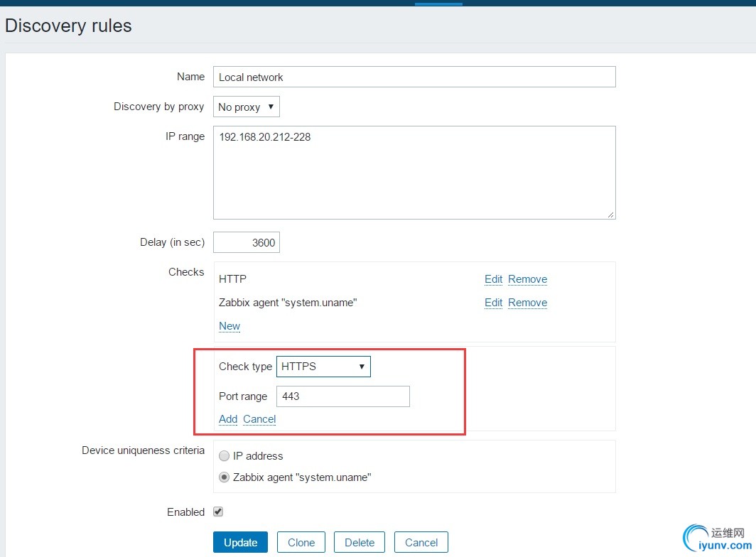Click the HTTP check row text
Viewport: 756px width, 557px height.
tap(232, 279)
